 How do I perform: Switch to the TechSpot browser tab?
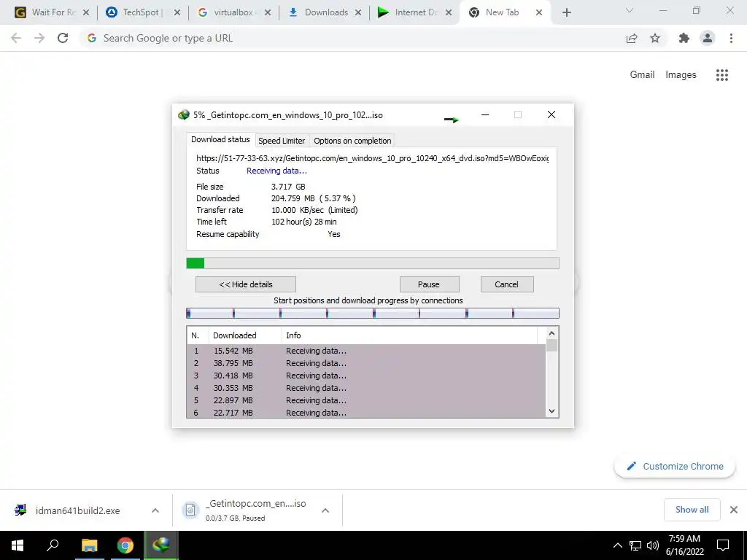pyautogui.click(x=141, y=12)
